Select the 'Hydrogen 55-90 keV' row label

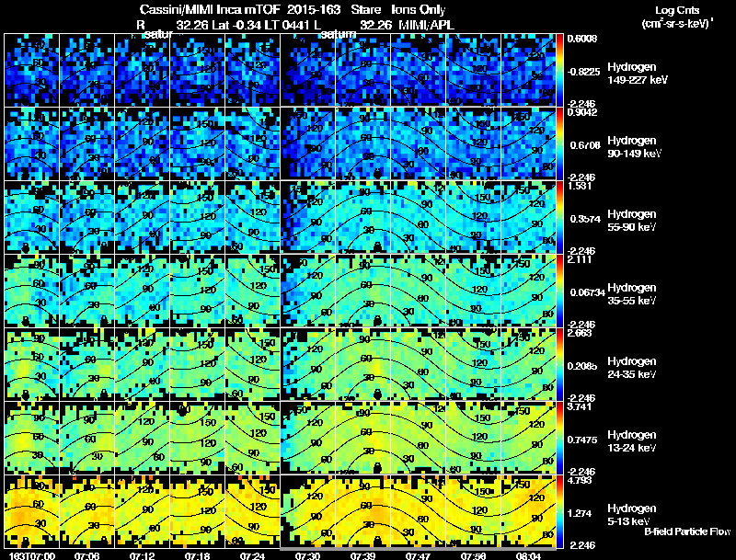[x=632, y=221]
